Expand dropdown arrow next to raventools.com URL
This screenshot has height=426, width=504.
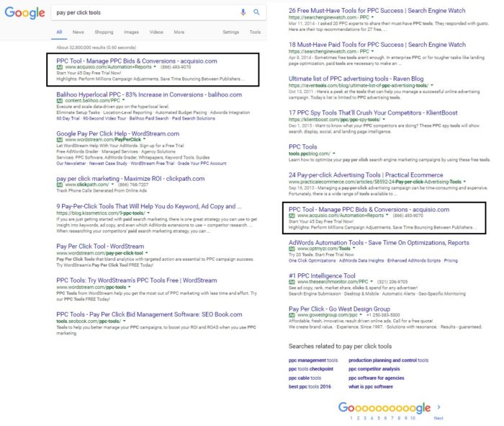tap(432, 85)
